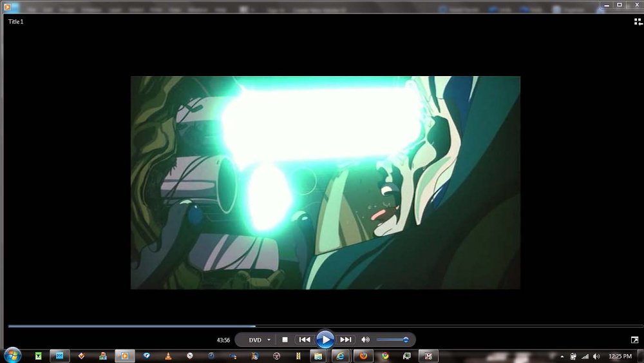Image resolution: width=644 pixels, height=363 pixels.
Task: Open the McAfee taskbar icon
Action: 428,356
